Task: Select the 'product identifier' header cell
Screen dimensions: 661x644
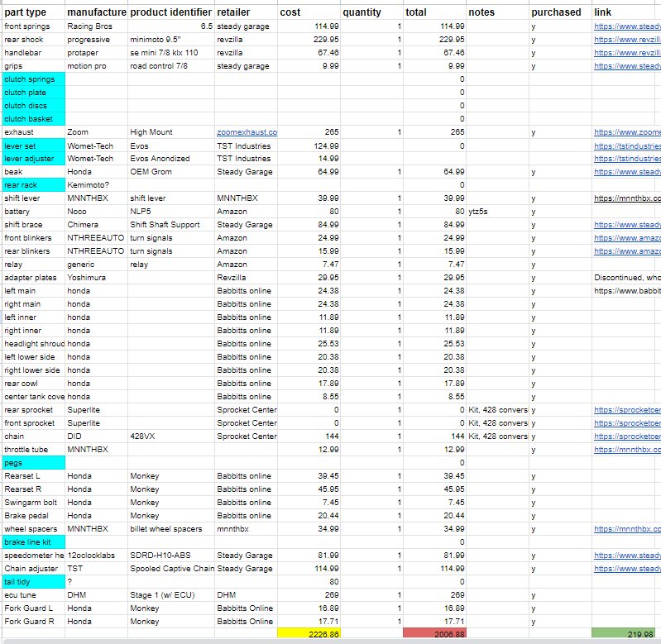Action: pos(171,12)
